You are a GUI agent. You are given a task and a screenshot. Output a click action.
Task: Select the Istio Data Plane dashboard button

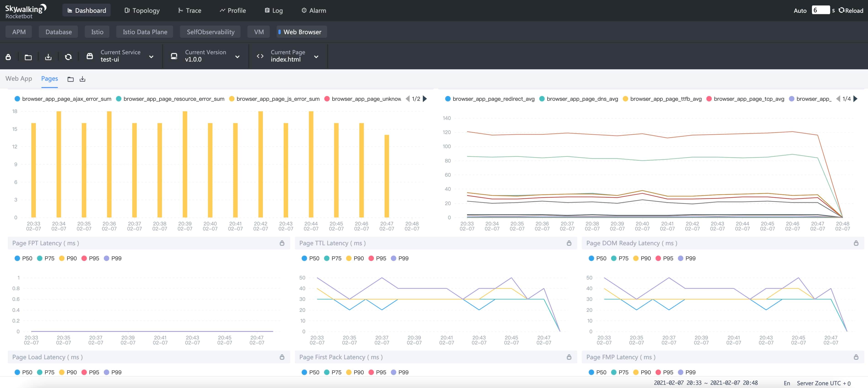(x=145, y=32)
